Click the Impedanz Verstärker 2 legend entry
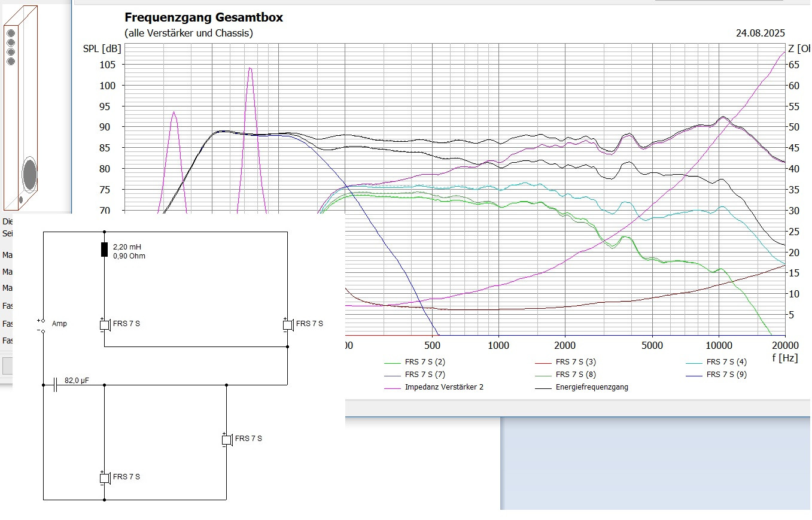 443,387
